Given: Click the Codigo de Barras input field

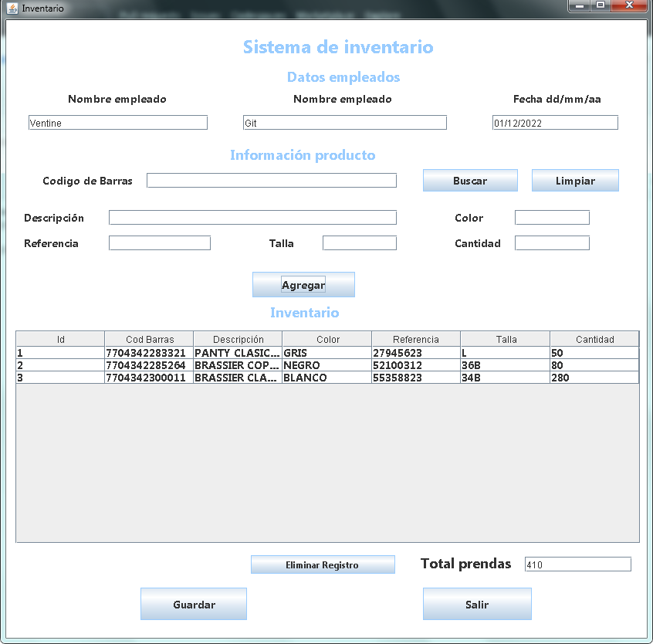Looking at the screenshot, I should coord(272,180).
